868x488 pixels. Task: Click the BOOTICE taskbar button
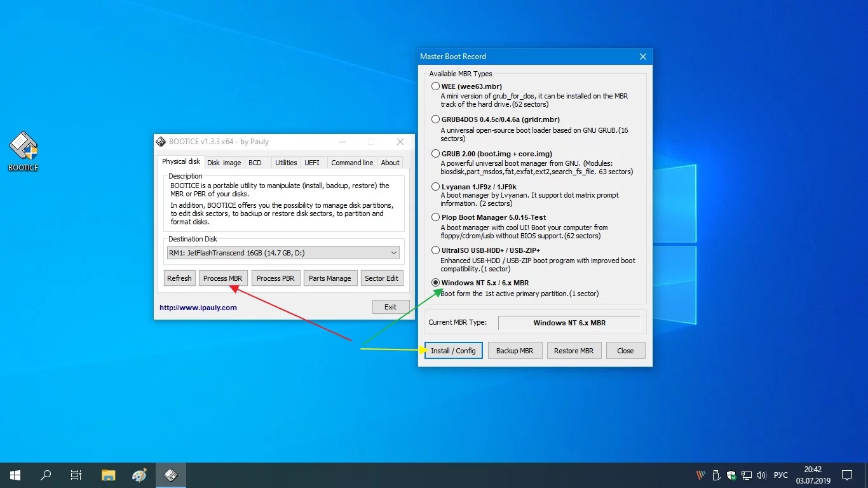pos(171,475)
